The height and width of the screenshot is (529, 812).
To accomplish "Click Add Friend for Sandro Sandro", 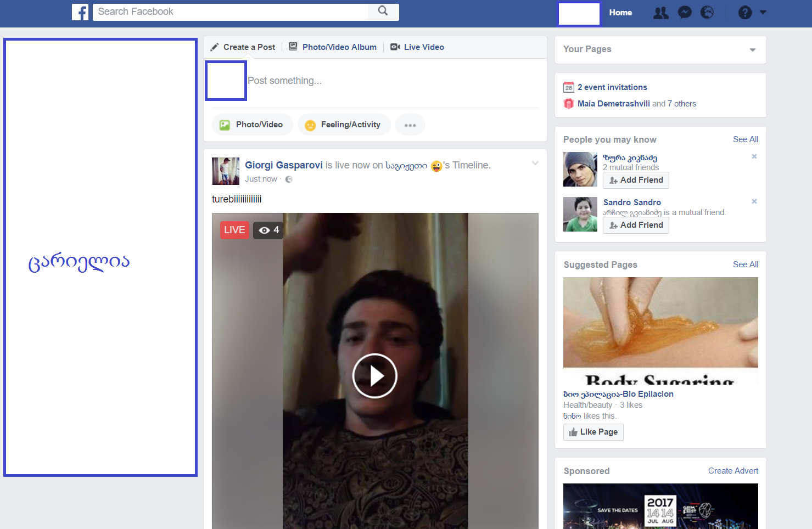I will [x=636, y=225].
